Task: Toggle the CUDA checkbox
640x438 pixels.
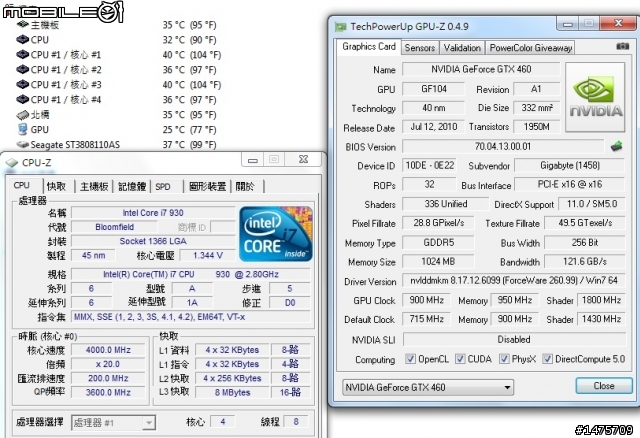Action: [460, 359]
